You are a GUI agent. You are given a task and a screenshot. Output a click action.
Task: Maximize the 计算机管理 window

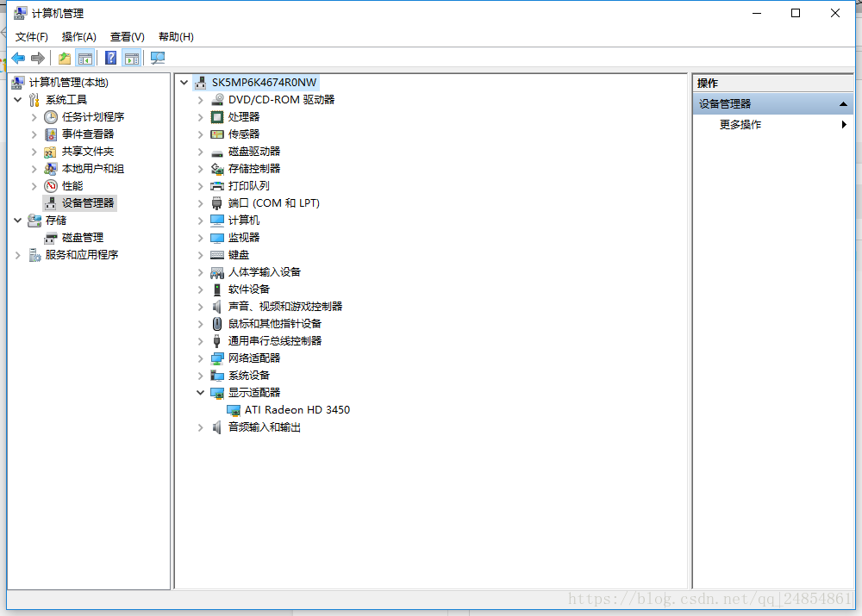[796, 13]
